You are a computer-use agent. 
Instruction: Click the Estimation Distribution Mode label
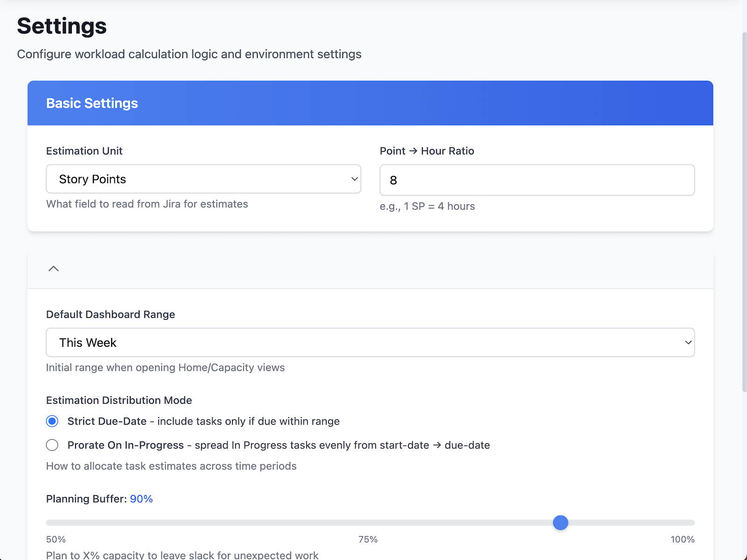tap(119, 400)
